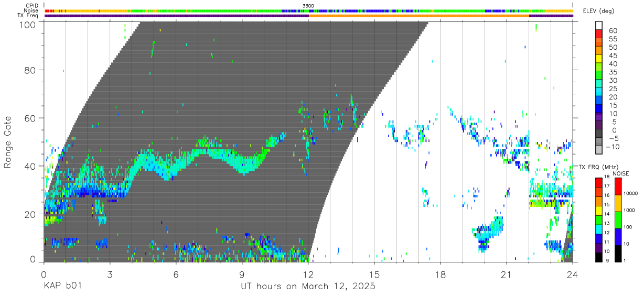Select the black segment of NOISE color bar

pos(618,254)
